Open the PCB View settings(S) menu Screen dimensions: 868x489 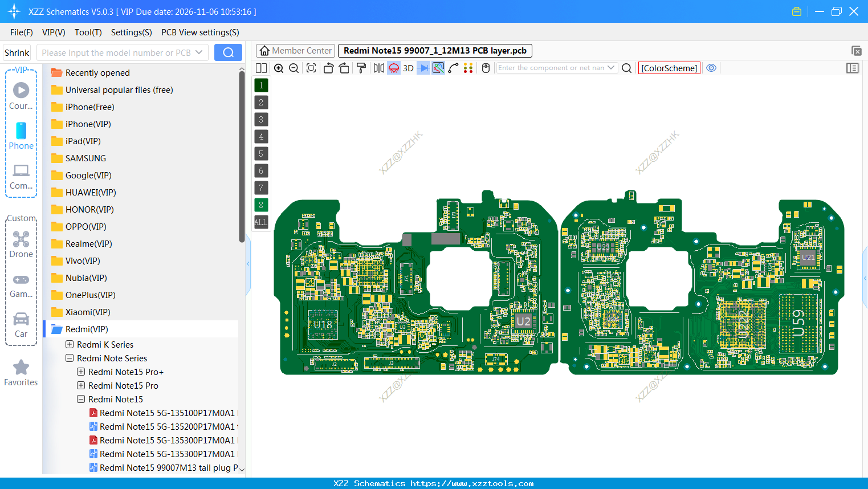click(x=200, y=32)
